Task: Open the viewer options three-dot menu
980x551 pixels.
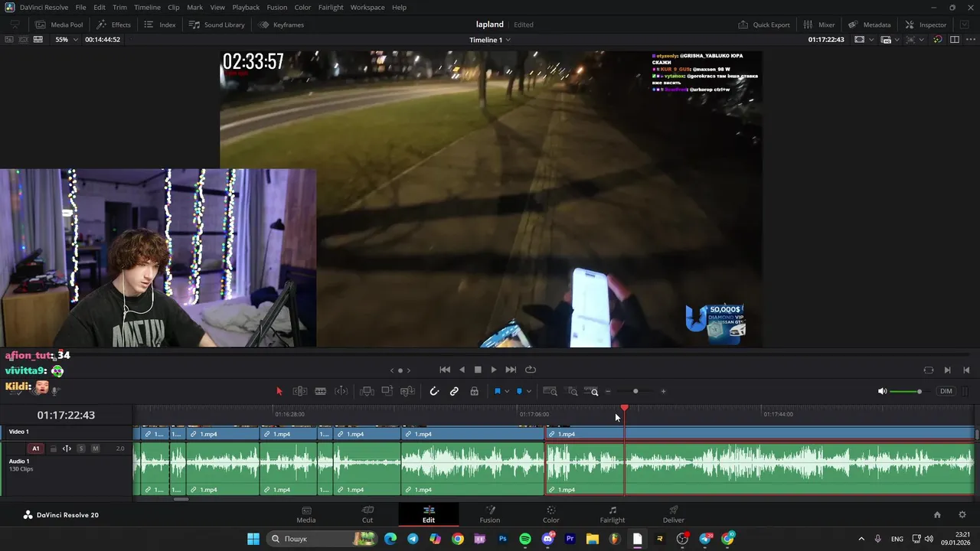Action: pos(970,39)
